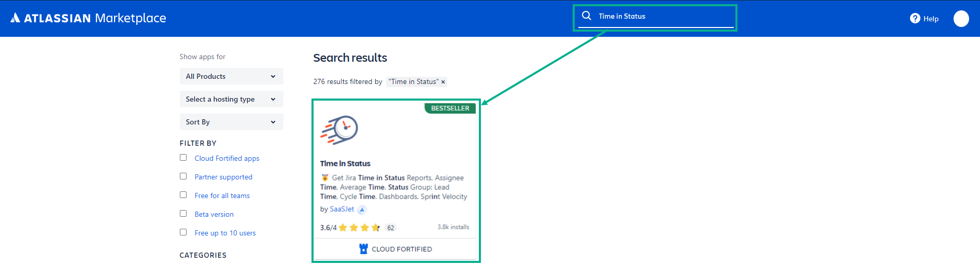Screen dimensions: 980x265
Task: Toggle the Beta version checkbox
Action: pos(183,214)
